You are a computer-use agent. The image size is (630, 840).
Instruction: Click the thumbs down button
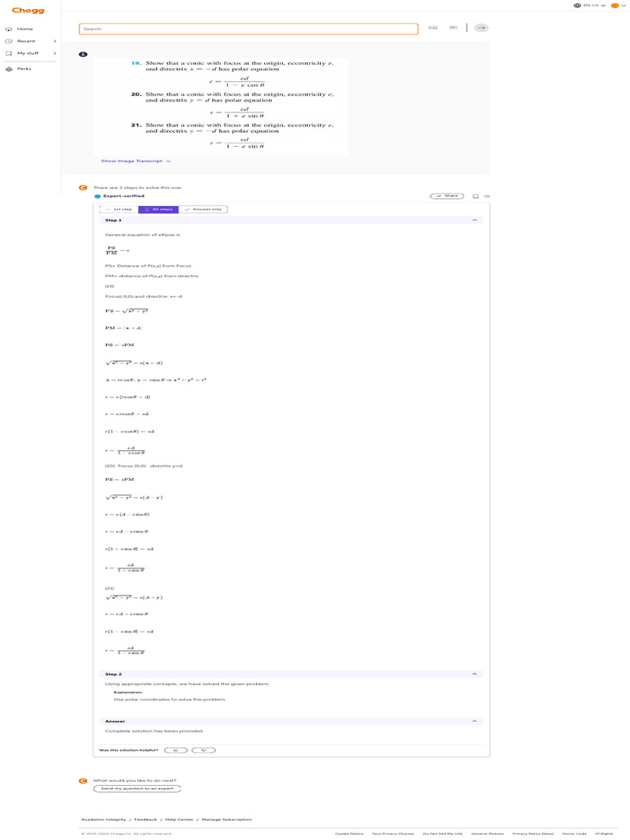203,750
